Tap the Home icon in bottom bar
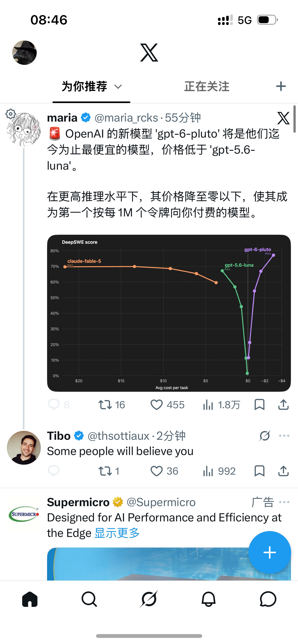This screenshot has width=298, height=644. click(x=30, y=599)
